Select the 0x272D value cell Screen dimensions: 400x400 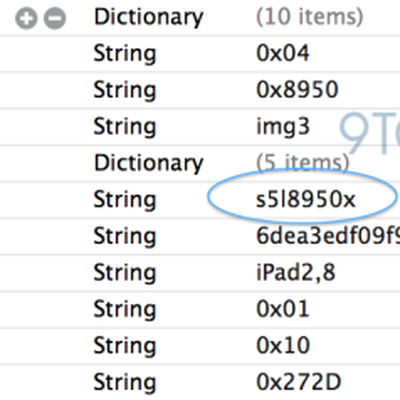(x=299, y=382)
